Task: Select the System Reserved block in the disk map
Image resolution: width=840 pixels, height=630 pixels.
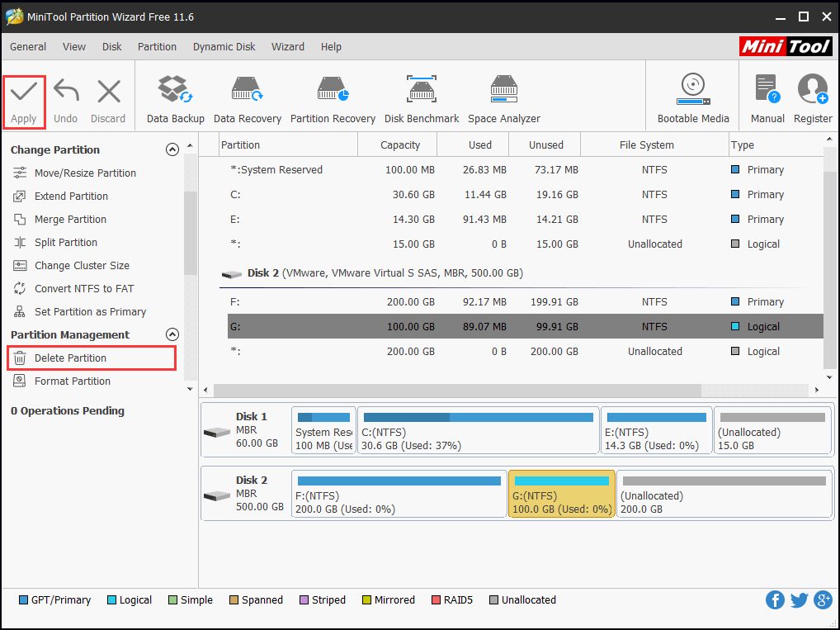Action: 323,430
